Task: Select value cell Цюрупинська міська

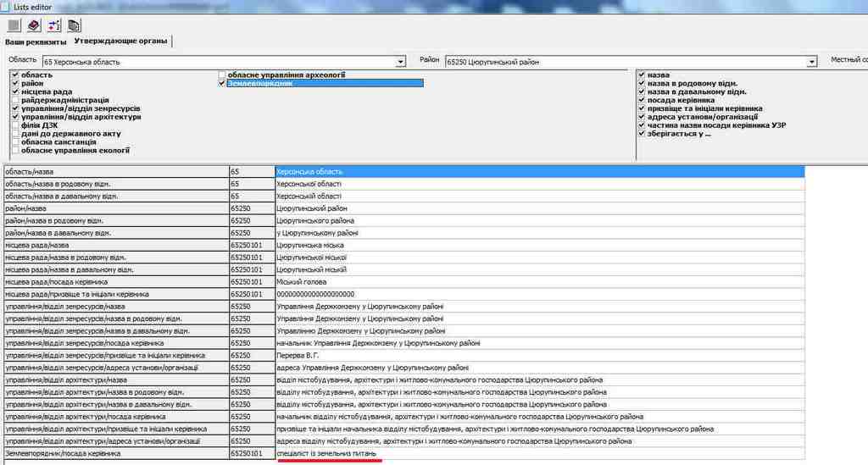Action: tap(540, 245)
